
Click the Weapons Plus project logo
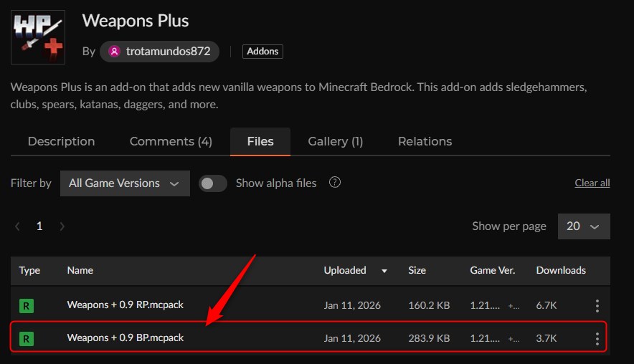click(38, 37)
